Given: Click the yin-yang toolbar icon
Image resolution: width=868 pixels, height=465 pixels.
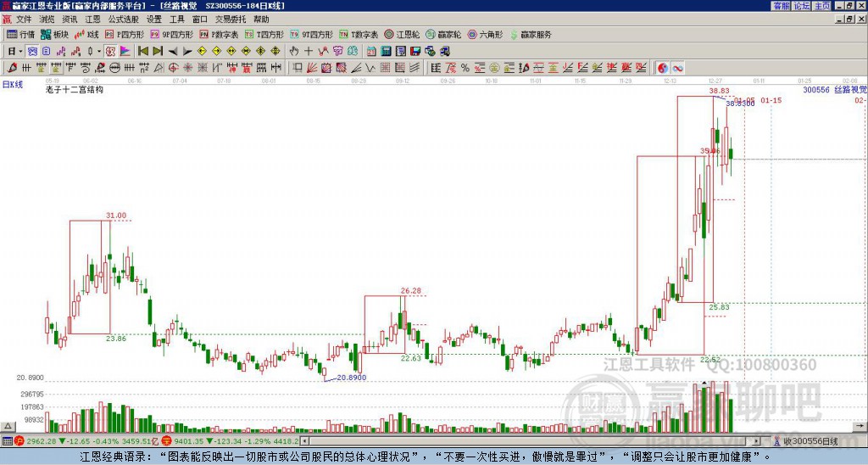Looking at the screenshot, I should 663,68.
